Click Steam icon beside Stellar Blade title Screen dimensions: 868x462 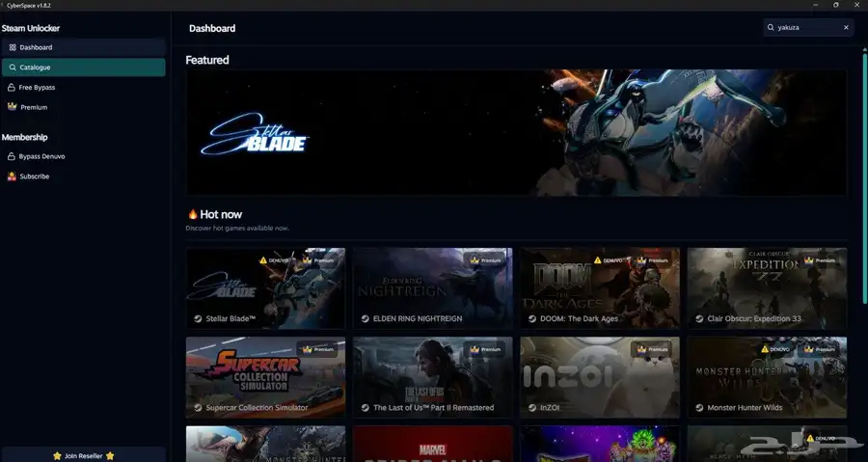(x=198, y=318)
